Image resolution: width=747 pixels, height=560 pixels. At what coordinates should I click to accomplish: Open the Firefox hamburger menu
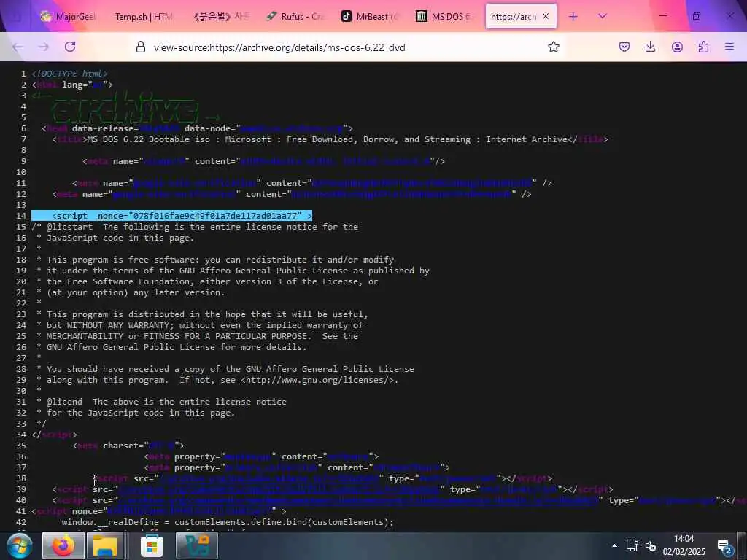pyautogui.click(x=729, y=47)
